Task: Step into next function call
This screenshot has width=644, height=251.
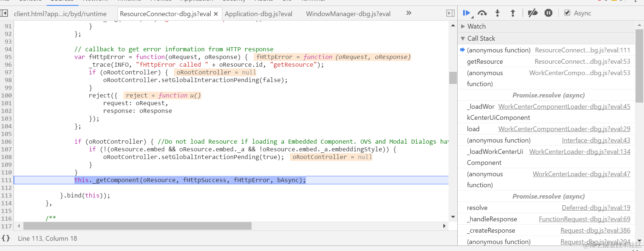Action: (x=497, y=13)
